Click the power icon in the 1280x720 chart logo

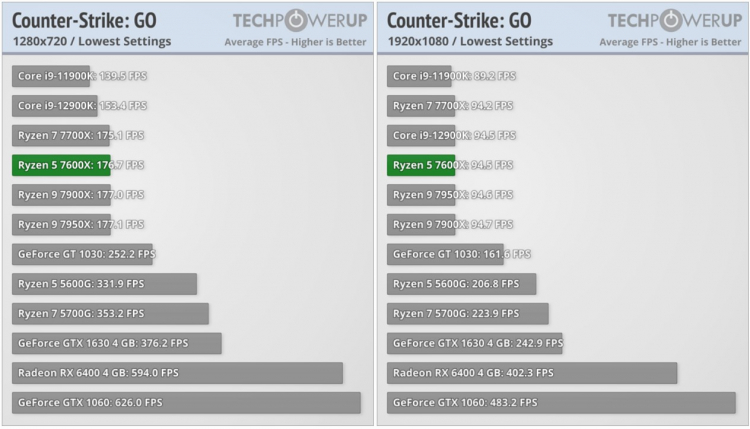(x=308, y=20)
